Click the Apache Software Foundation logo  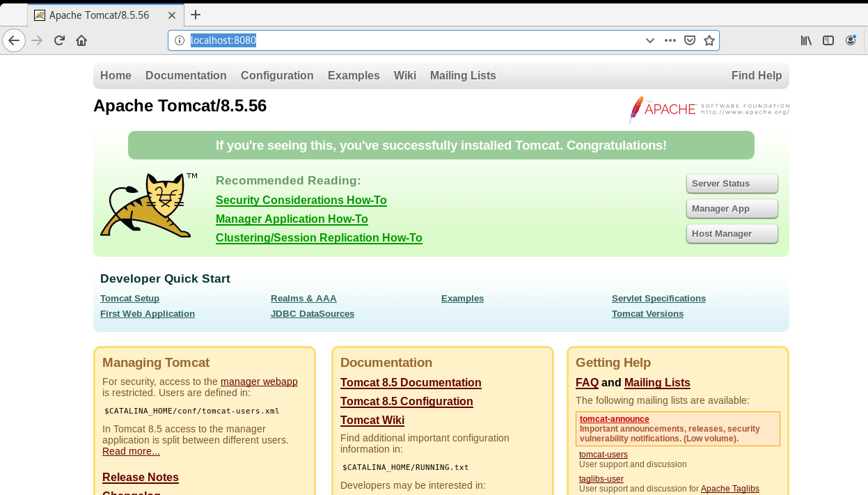tap(709, 109)
